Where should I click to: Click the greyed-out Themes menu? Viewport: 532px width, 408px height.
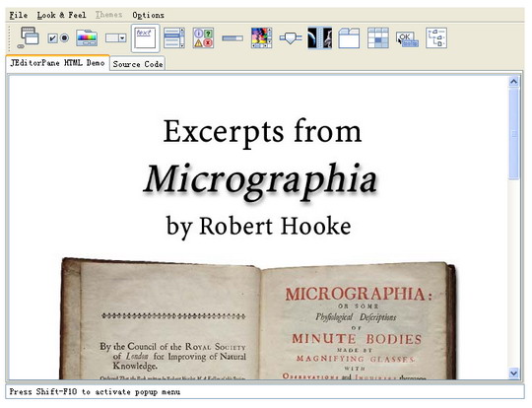click(108, 15)
